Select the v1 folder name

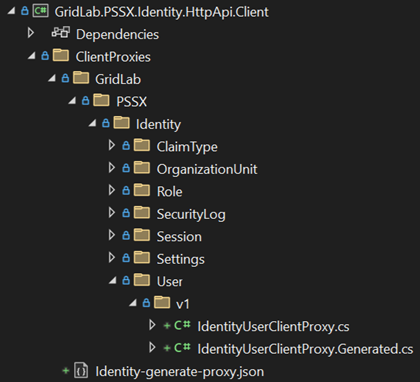[183, 304]
